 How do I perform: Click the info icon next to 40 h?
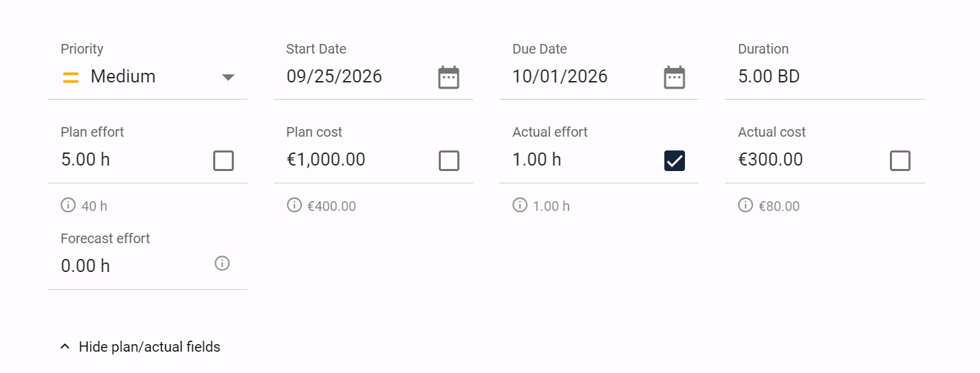tap(68, 205)
